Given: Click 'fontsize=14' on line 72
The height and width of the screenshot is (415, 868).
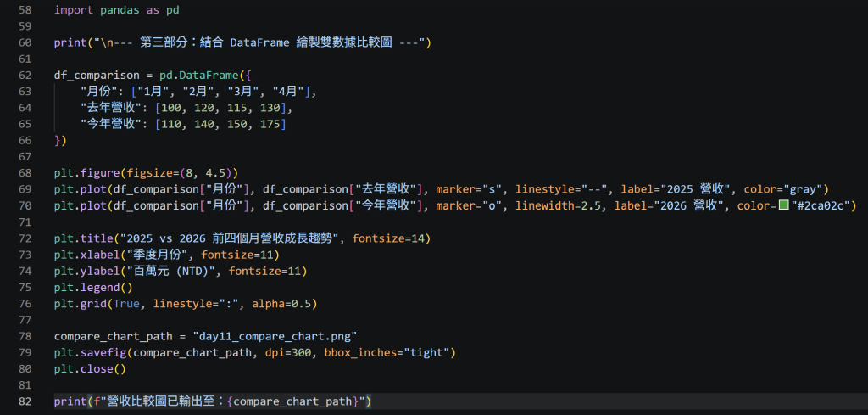Looking at the screenshot, I should [388, 238].
